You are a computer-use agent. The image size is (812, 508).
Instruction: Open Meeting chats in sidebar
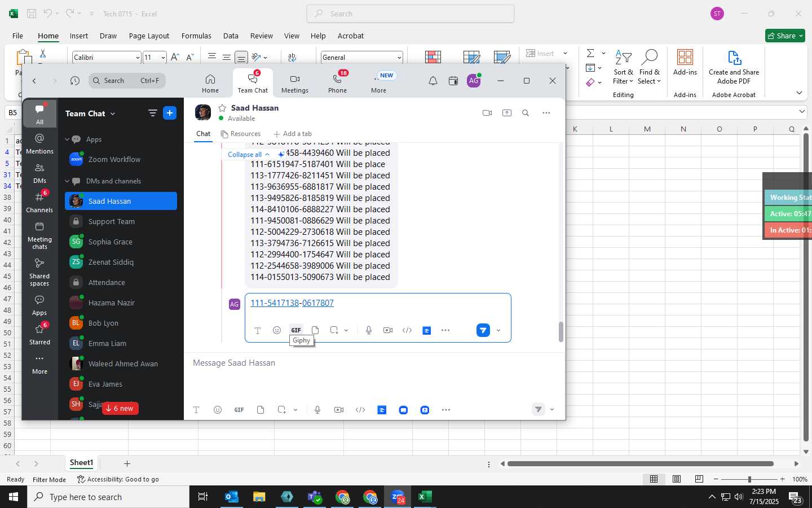click(x=39, y=235)
